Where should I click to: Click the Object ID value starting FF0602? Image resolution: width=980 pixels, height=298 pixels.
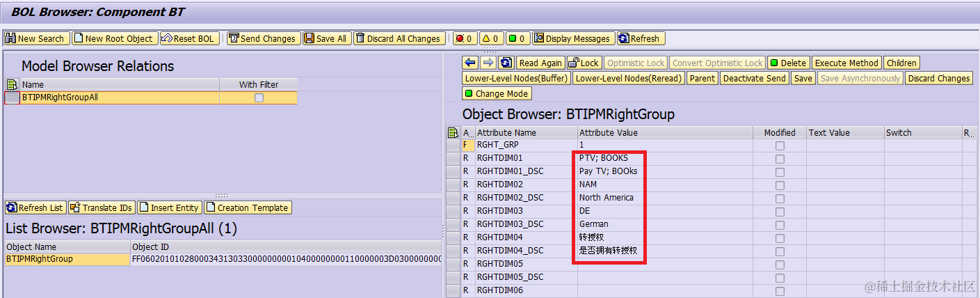[x=286, y=259]
